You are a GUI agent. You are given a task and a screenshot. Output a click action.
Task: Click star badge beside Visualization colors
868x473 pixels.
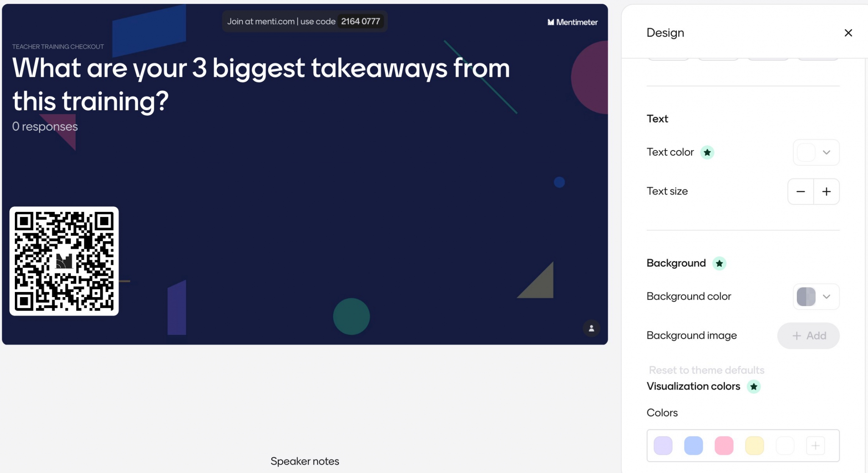754,387
